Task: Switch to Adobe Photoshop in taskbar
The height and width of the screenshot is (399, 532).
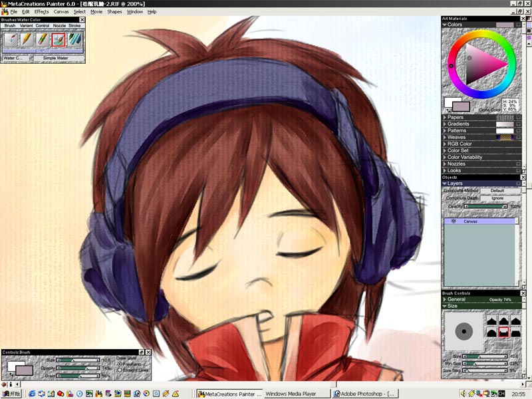Action: (365, 394)
